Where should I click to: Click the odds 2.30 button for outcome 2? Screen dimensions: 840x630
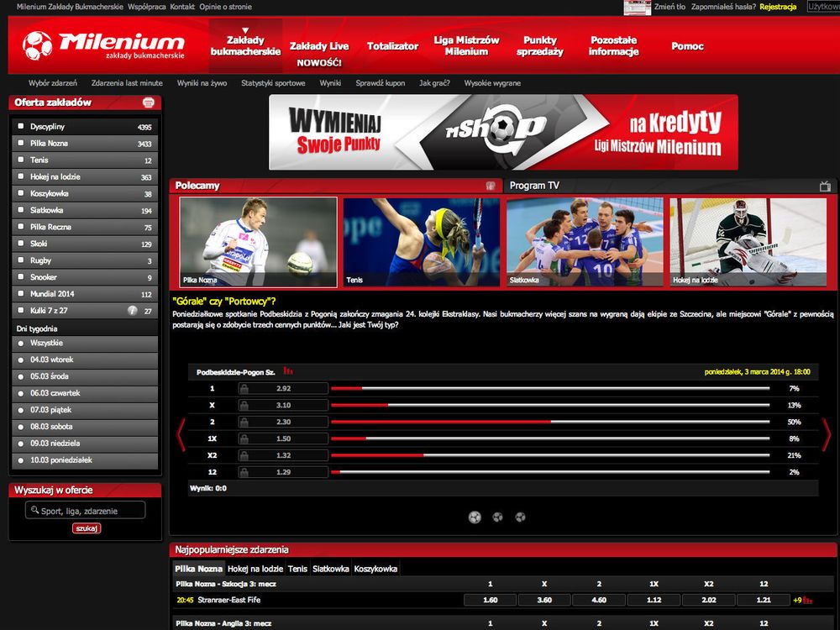[x=283, y=423]
